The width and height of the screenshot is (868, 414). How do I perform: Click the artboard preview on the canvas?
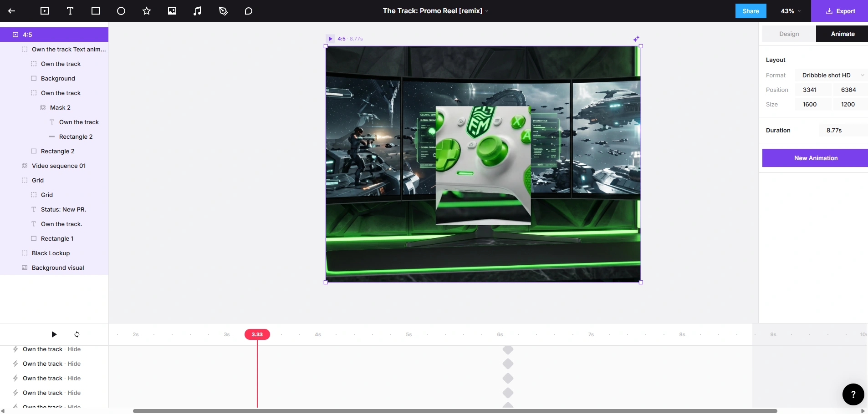pyautogui.click(x=483, y=164)
